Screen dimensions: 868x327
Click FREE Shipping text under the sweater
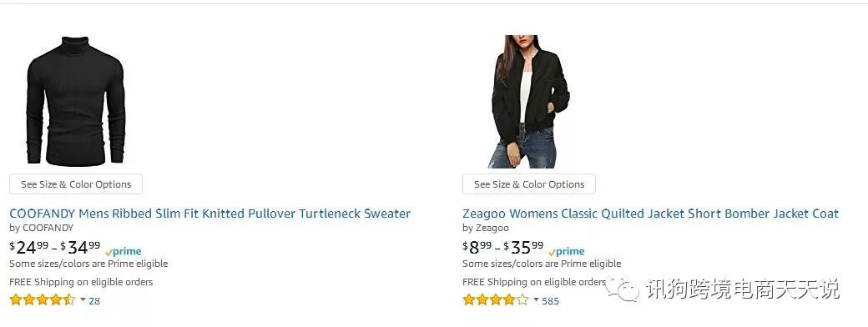pos(81,282)
